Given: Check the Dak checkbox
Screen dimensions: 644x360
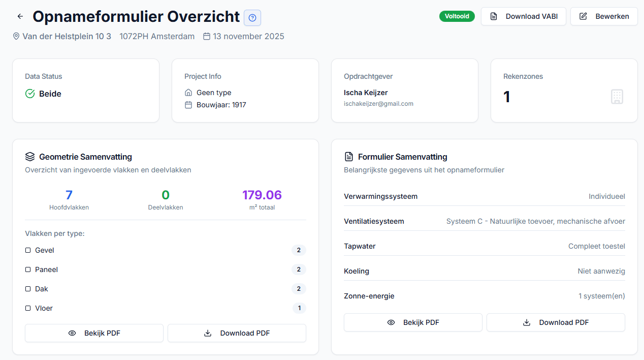Looking at the screenshot, I should [28, 288].
